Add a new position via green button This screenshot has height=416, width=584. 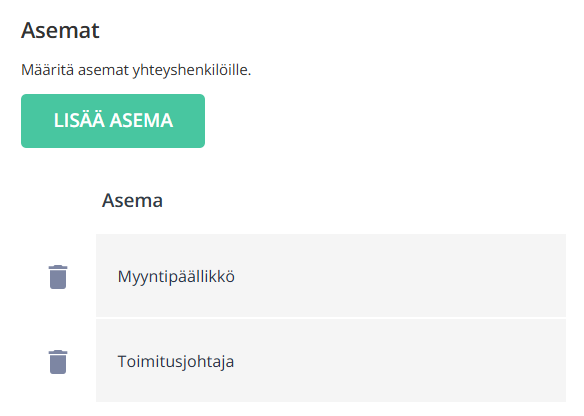point(113,121)
